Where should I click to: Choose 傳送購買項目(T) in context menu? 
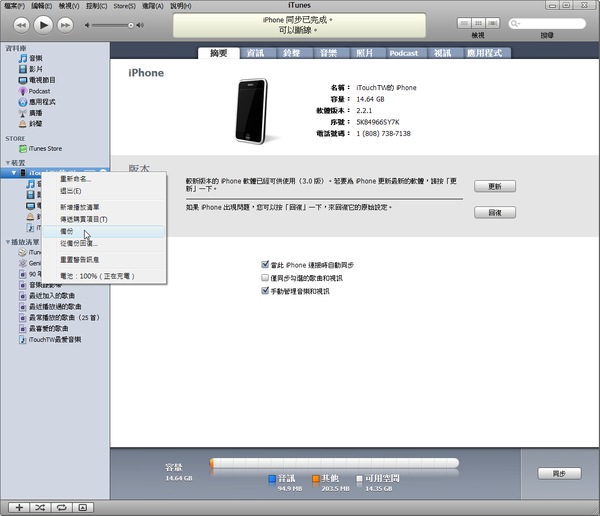104,219
